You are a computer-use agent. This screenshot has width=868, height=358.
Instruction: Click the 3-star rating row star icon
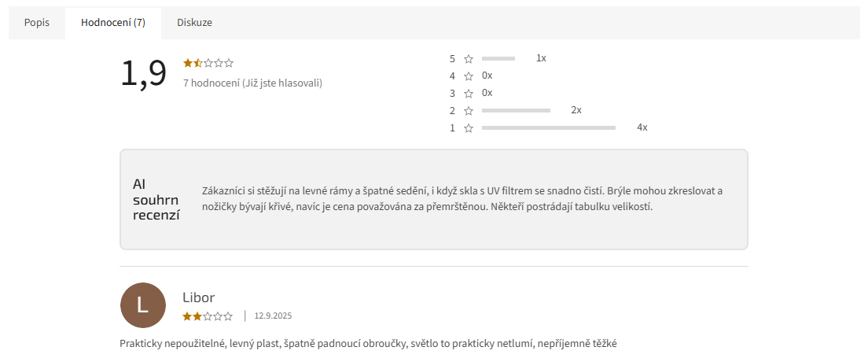tap(469, 94)
